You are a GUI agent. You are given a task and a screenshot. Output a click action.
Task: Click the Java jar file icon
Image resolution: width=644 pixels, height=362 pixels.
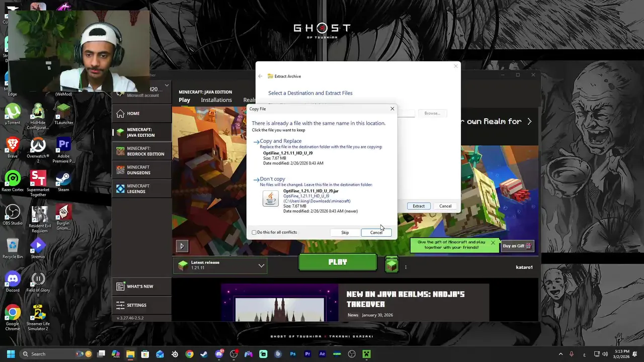[x=270, y=199]
